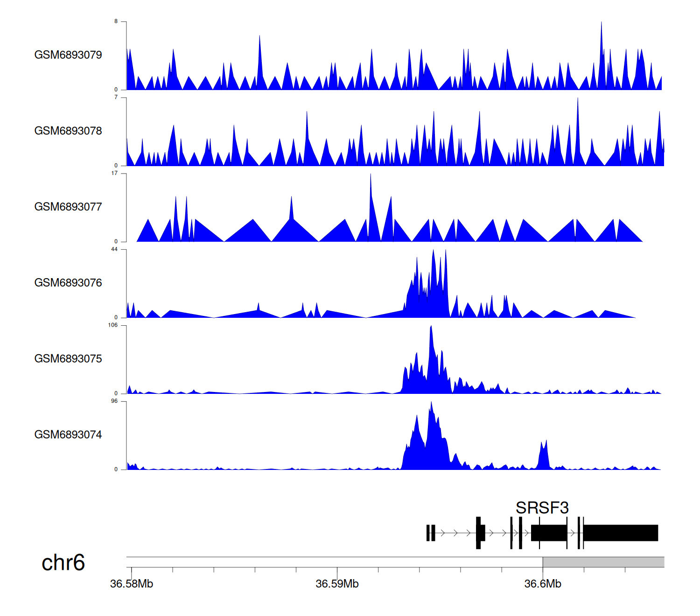Click the y-axis maximum value 106
Screen dimensions: 700x616
(x=112, y=325)
